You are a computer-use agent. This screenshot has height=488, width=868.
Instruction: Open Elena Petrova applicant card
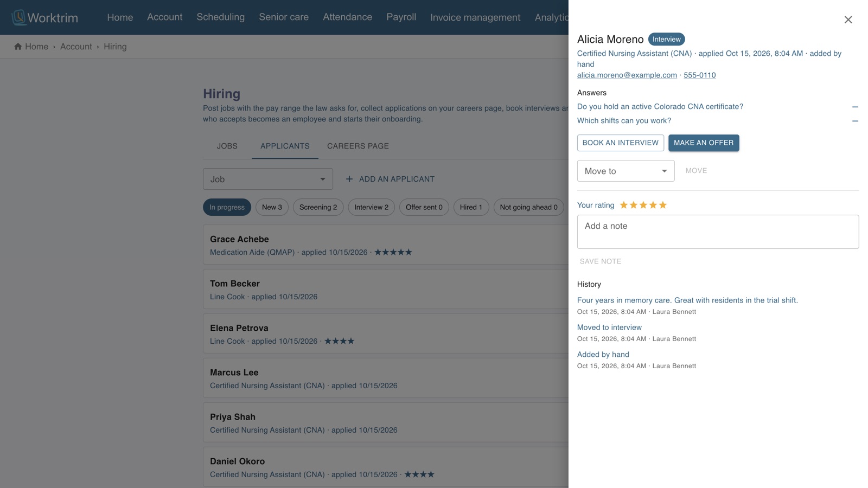tap(386, 334)
